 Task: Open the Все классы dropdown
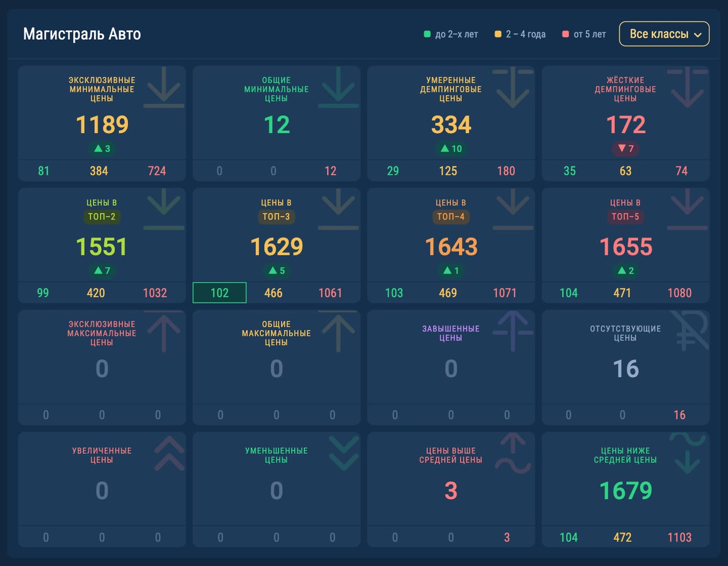point(664,34)
